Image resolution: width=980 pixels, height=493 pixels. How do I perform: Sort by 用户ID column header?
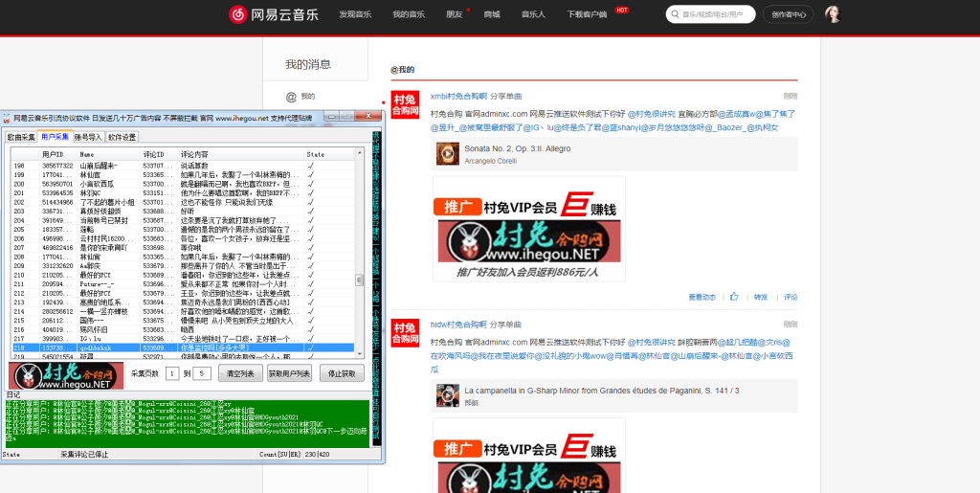pos(58,154)
